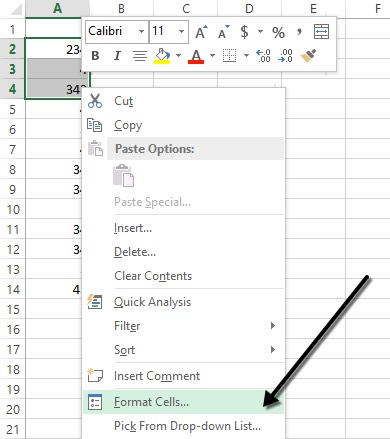The width and height of the screenshot is (390, 439).
Task: Apply red font color swatch
Action: point(196,56)
